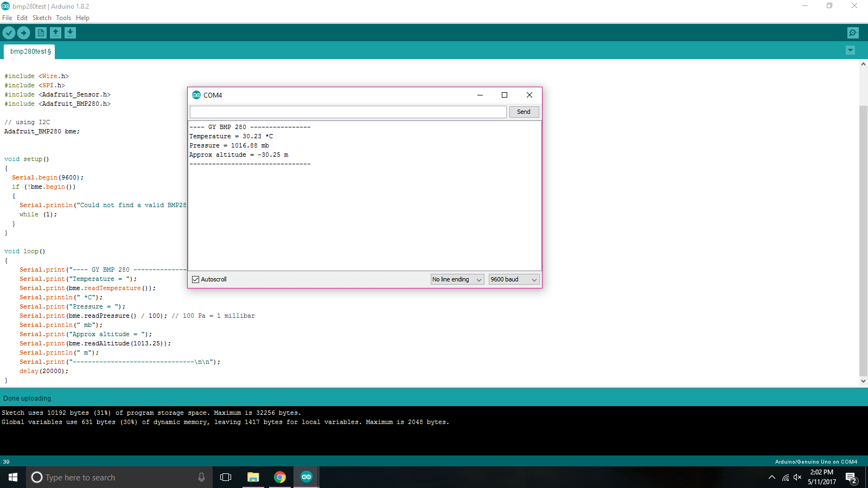Open the No line ending dropdown
The height and width of the screenshot is (488, 868).
coord(457,279)
